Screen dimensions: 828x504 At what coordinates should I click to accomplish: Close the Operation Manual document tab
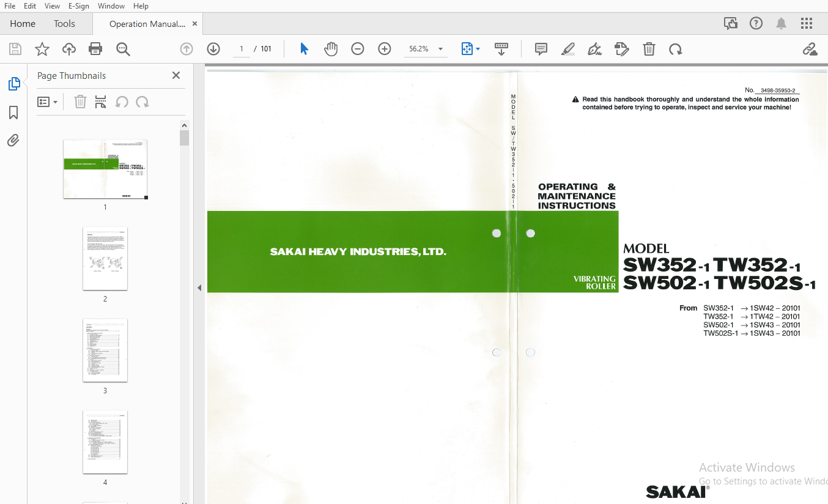[x=195, y=24]
